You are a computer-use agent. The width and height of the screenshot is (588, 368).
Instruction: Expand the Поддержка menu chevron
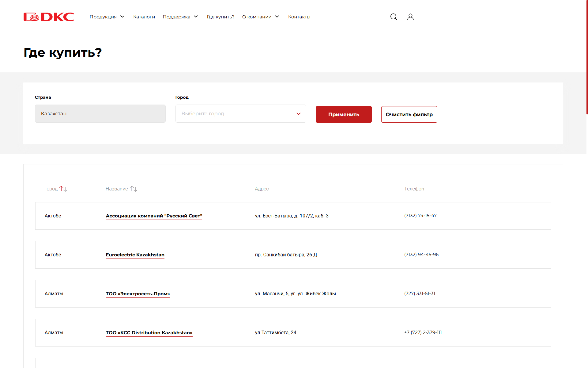(196, 17)
